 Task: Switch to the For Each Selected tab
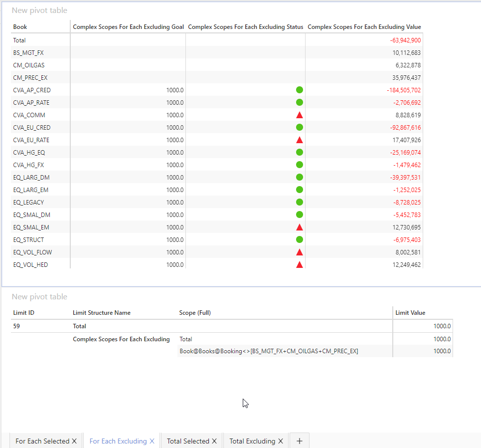pos(42,441)
